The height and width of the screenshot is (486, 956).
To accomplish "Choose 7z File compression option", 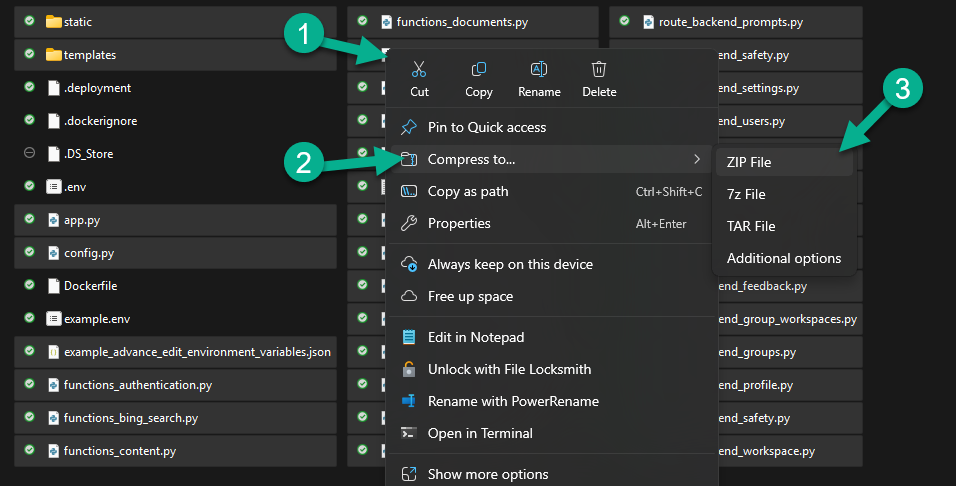I will [x=746, y=194].
